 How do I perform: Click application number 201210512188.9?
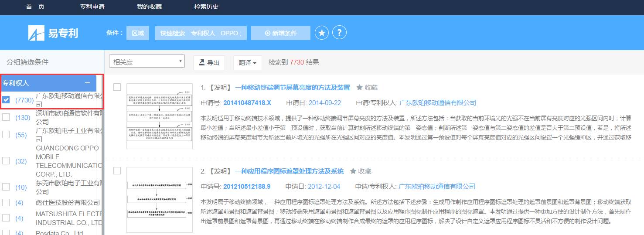247,187
